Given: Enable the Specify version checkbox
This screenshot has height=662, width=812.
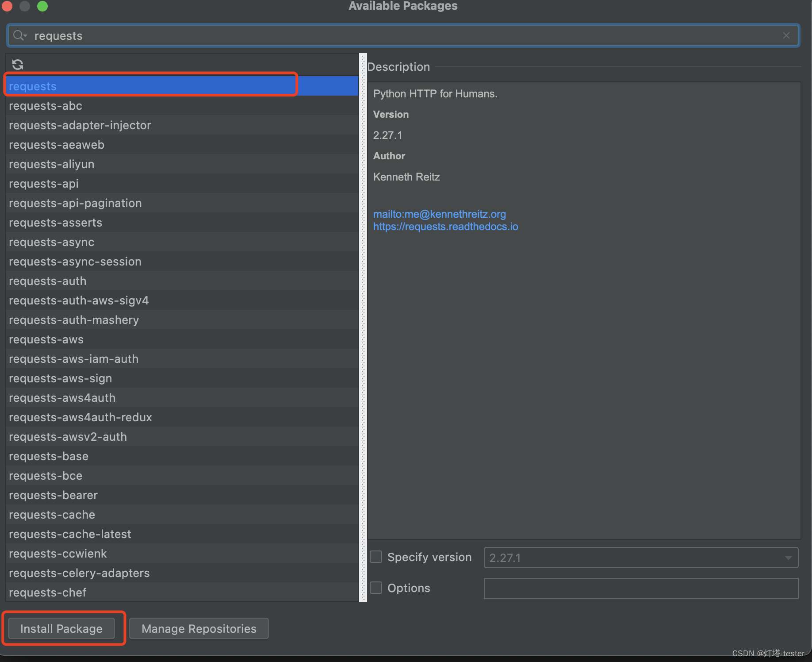Looking at the screenshot, I should [375, 557].
